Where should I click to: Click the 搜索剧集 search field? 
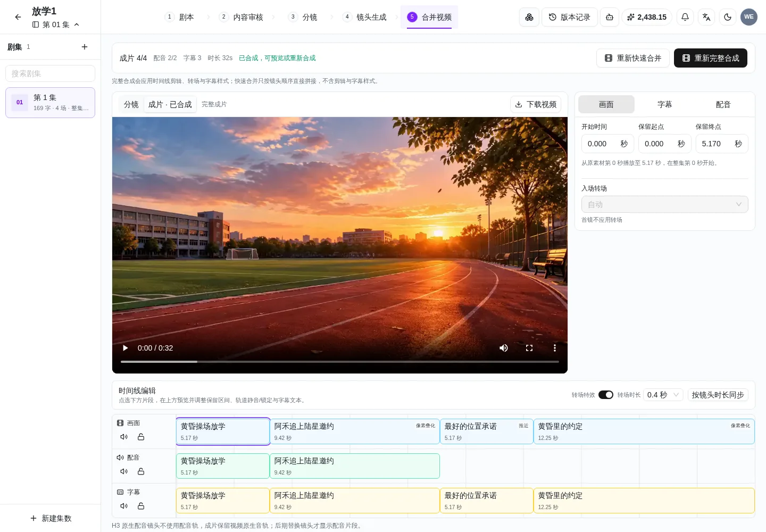(50, 73)
